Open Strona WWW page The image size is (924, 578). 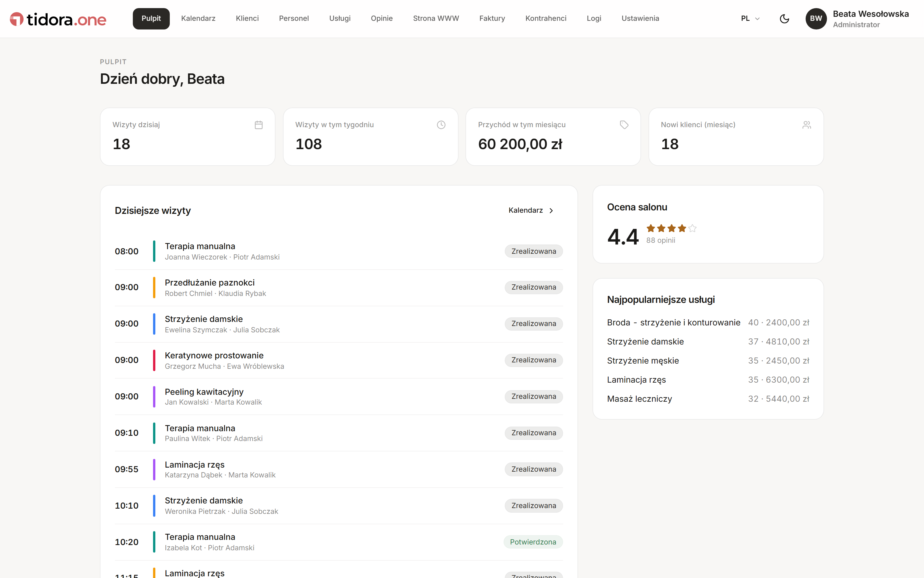(436, 19)
